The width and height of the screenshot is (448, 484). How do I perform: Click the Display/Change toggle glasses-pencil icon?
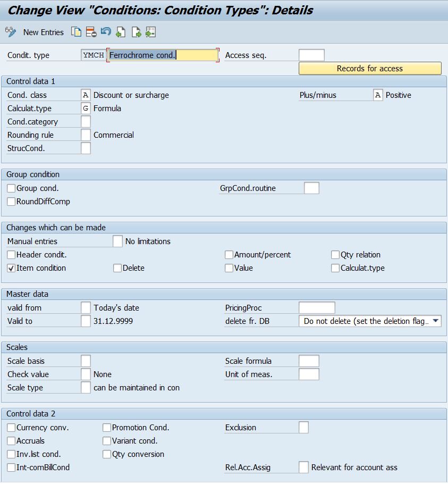point(10,32)
